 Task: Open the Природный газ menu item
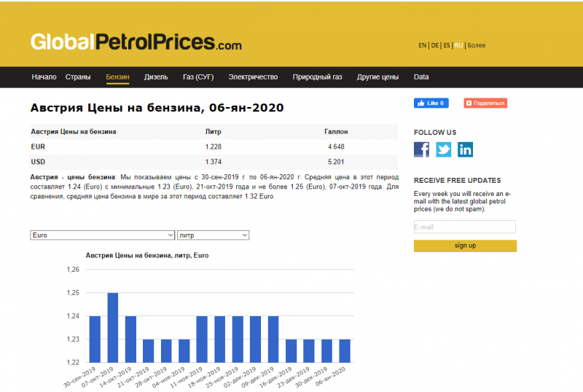pyautogui.click(x=317, y=77)
